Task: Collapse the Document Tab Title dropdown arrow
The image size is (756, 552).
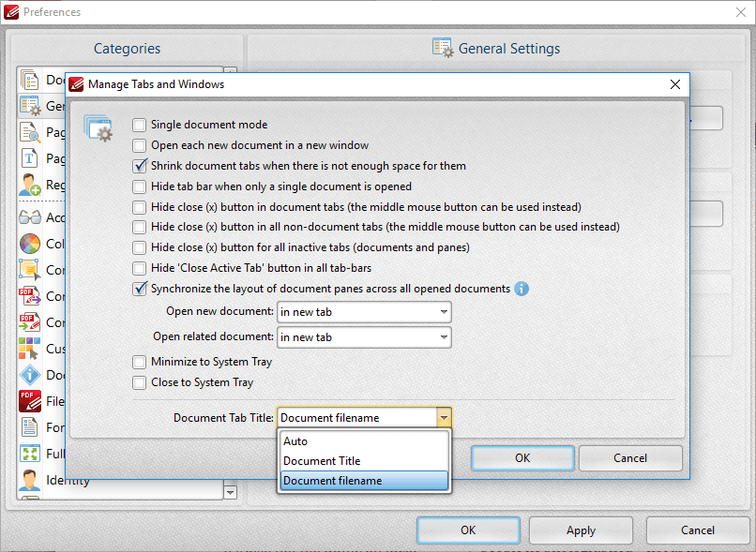Action: click(444, 418)
